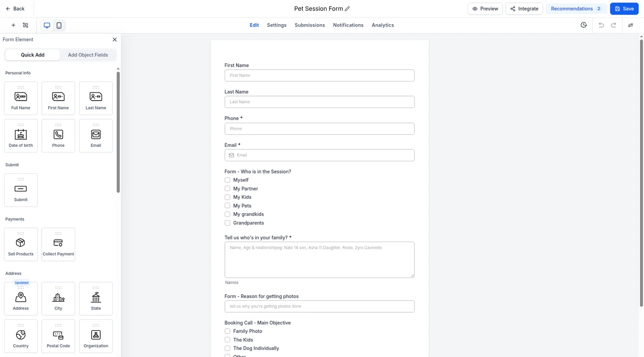Viewport: 644px width, 357px height.
Task: Check The Kids checkbox
Action: pos(227,340)
